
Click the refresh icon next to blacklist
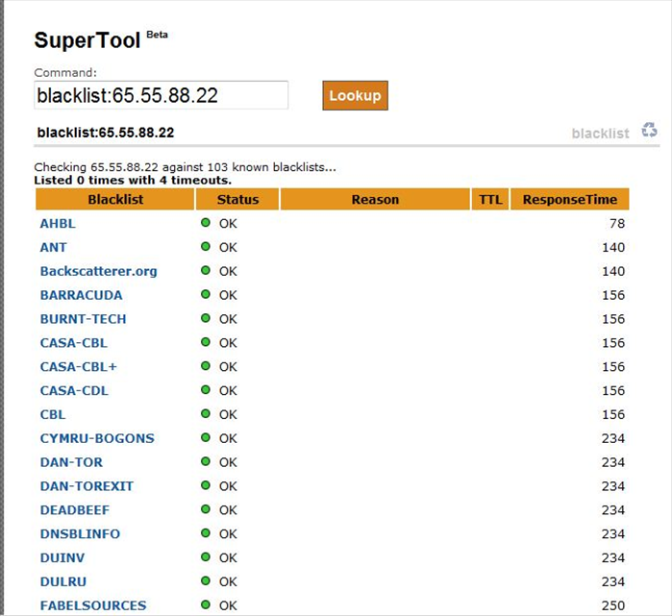pos(649,130)
